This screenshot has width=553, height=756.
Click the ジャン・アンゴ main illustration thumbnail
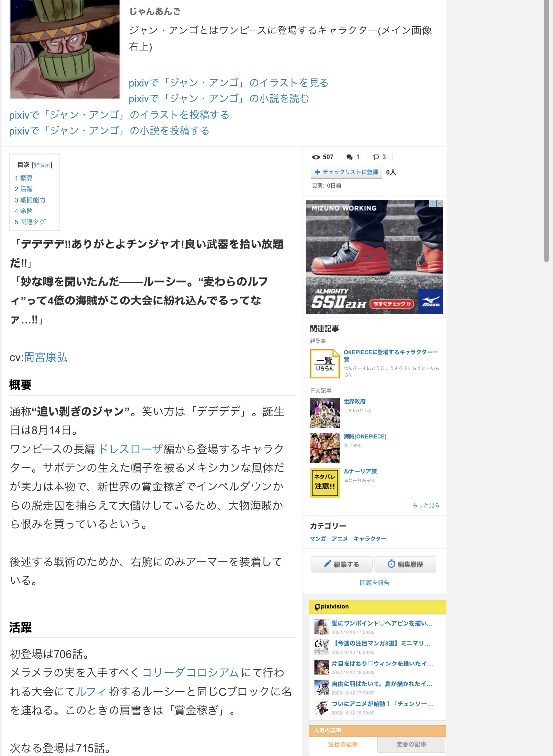point(65,49)
